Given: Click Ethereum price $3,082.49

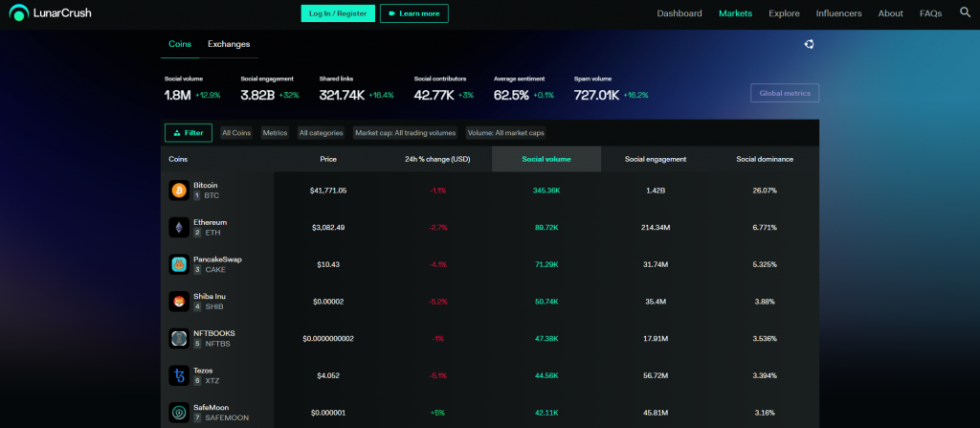Looking at the screenshot, I should pos(328,227).
